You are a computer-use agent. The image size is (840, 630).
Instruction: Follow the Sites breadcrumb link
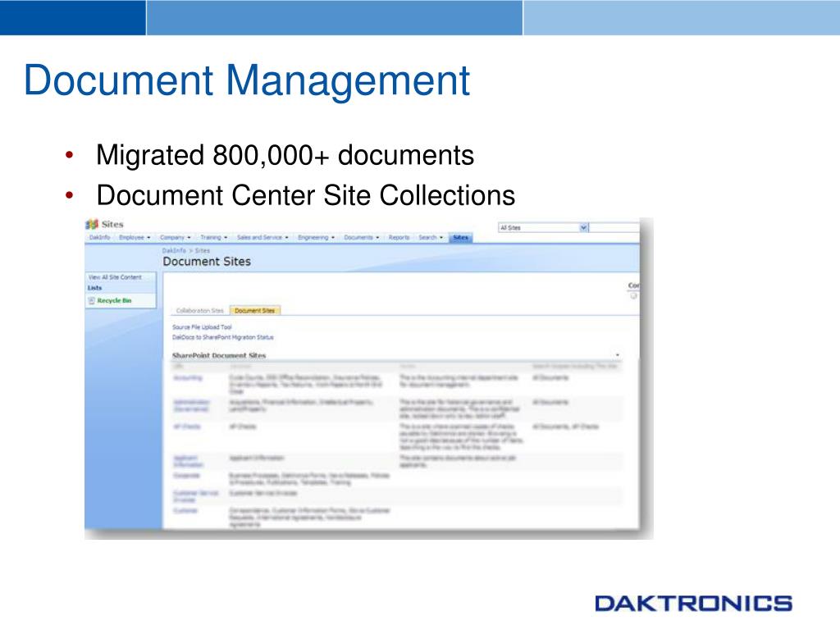(203, 251)
